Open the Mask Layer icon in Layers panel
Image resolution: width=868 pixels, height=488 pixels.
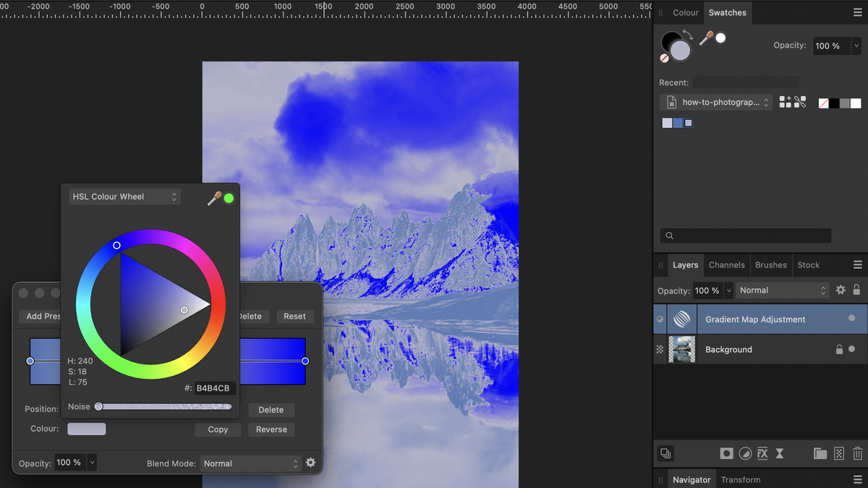coord(726,453)
